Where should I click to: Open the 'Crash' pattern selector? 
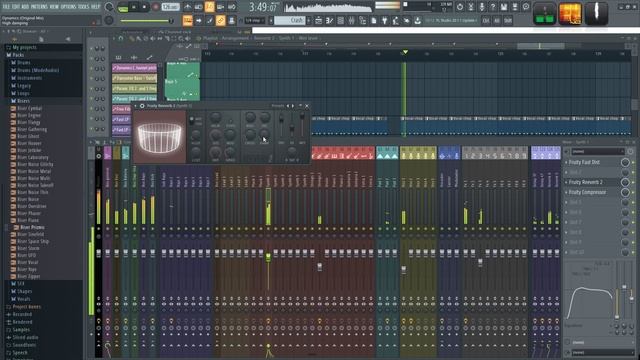pyautogui.click(x=289, y=20)
